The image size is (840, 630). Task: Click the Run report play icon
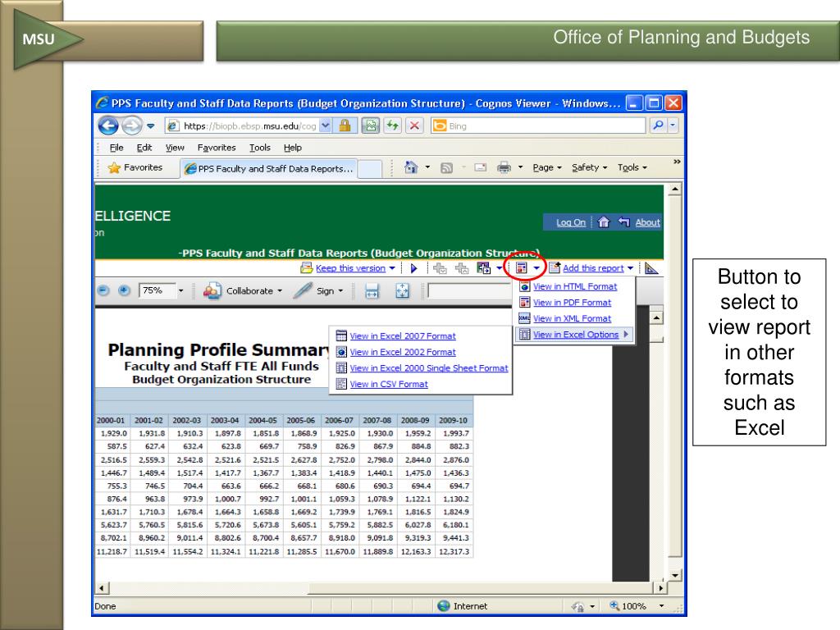tap(413, 268)
